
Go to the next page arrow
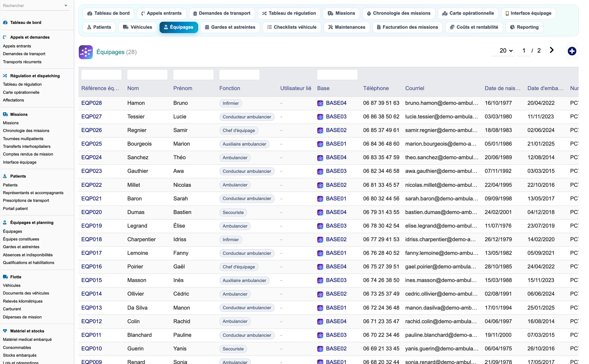coord(551,50)
